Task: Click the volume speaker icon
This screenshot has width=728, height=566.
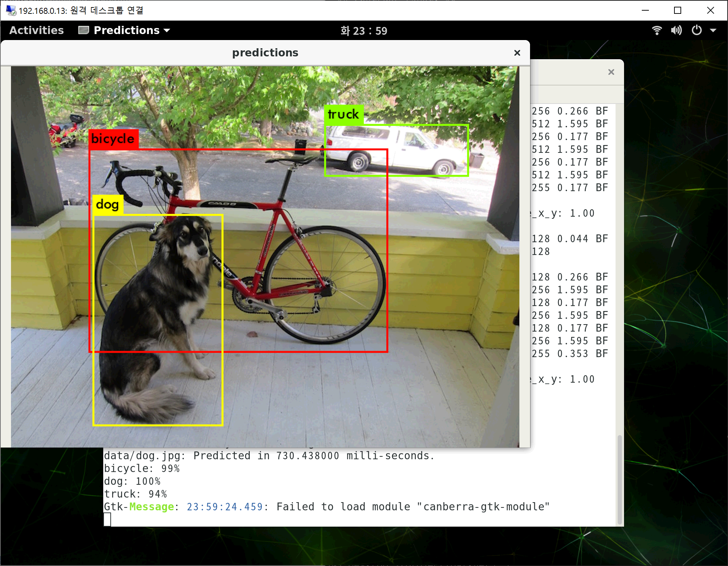Action: (x=676, y=30)
